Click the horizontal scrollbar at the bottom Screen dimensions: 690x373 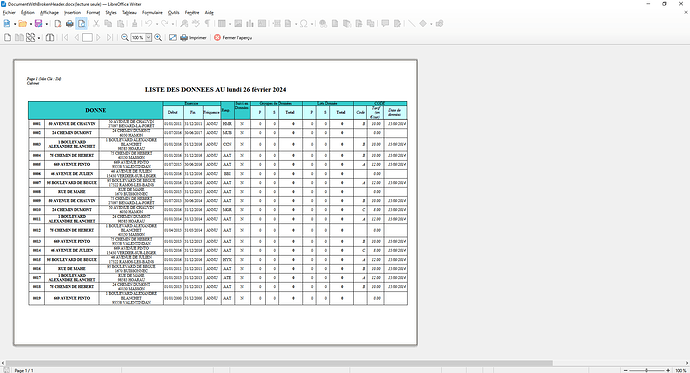point(279,363)
